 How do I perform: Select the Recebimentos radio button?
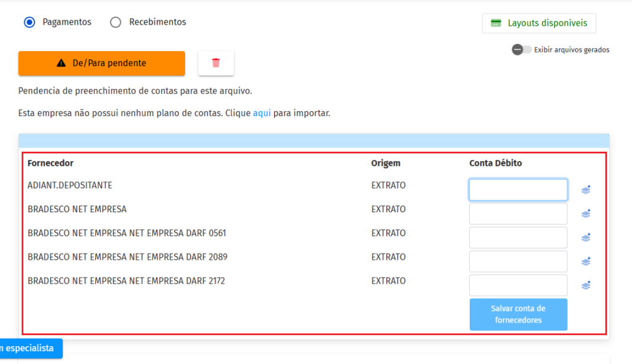coord(115,22)
